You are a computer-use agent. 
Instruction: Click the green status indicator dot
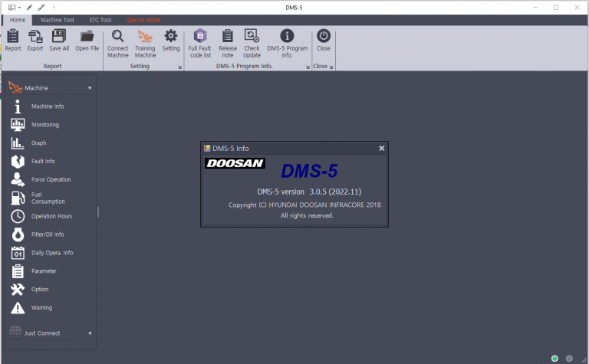click(x=554, y=359)
